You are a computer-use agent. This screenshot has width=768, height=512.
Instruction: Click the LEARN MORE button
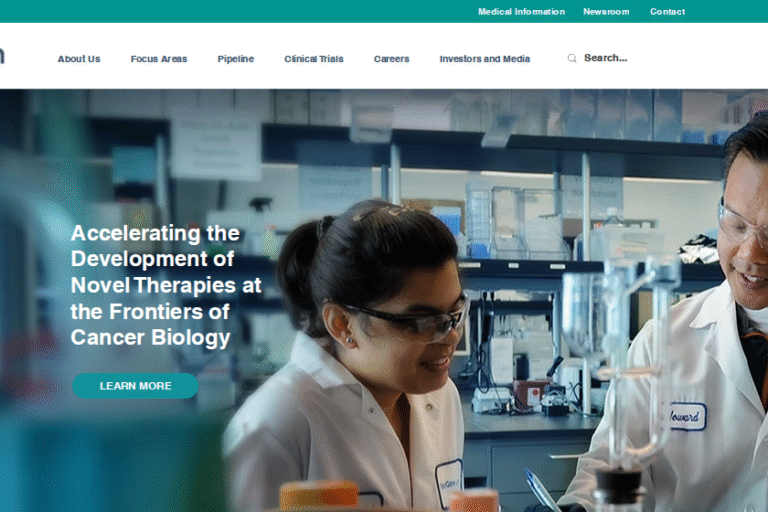pos(135,386)
